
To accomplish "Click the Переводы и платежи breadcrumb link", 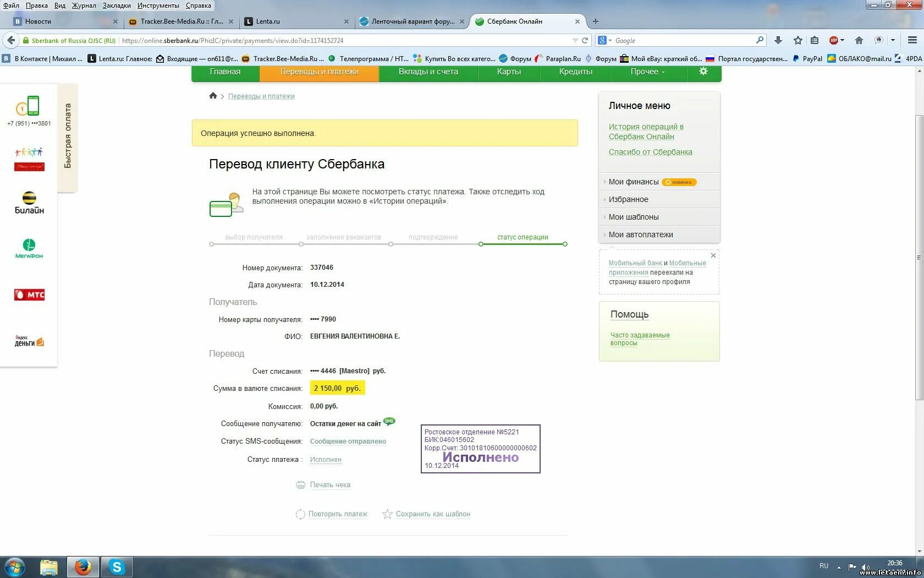I will point(261,96).
